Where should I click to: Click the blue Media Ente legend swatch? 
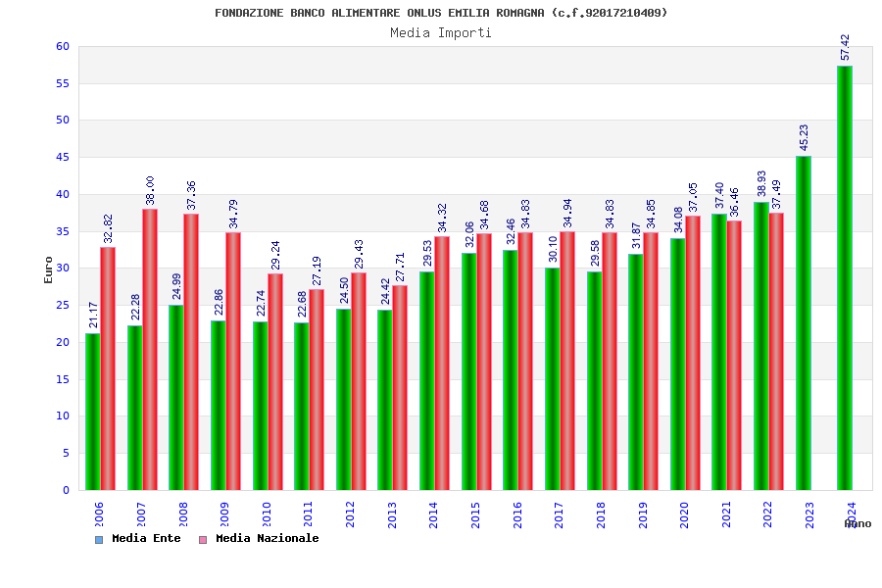point(99,540)
